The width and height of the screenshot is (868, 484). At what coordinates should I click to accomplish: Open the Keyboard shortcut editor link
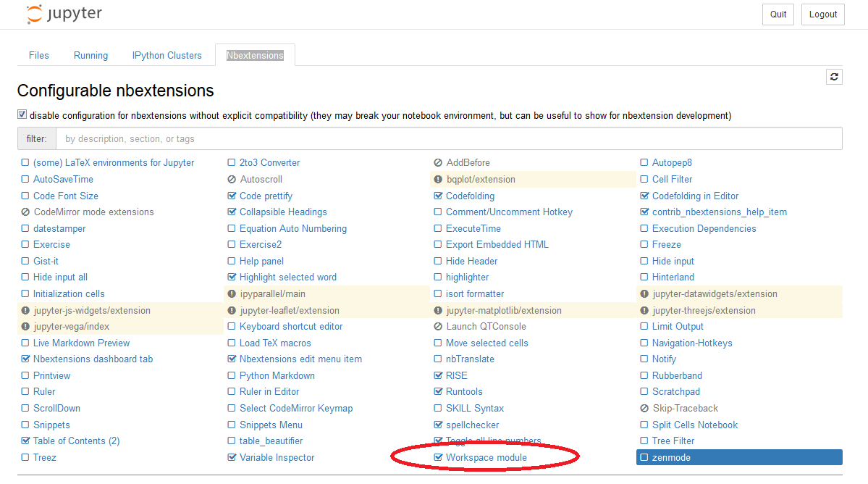point(290,327)
